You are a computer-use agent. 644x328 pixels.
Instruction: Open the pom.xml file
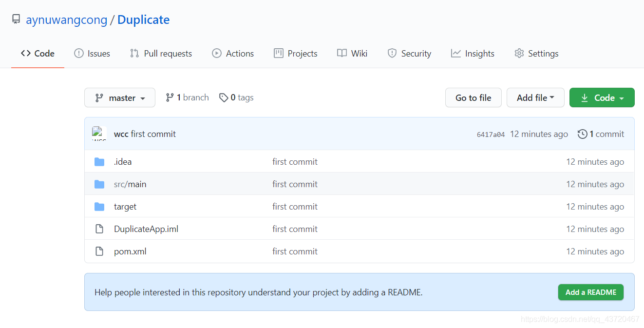click(130, 251)
